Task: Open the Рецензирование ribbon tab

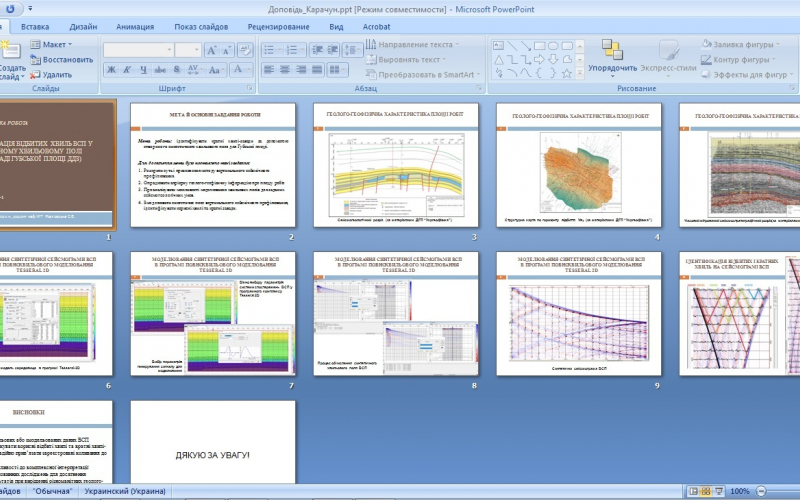Action: coord(278,27)
